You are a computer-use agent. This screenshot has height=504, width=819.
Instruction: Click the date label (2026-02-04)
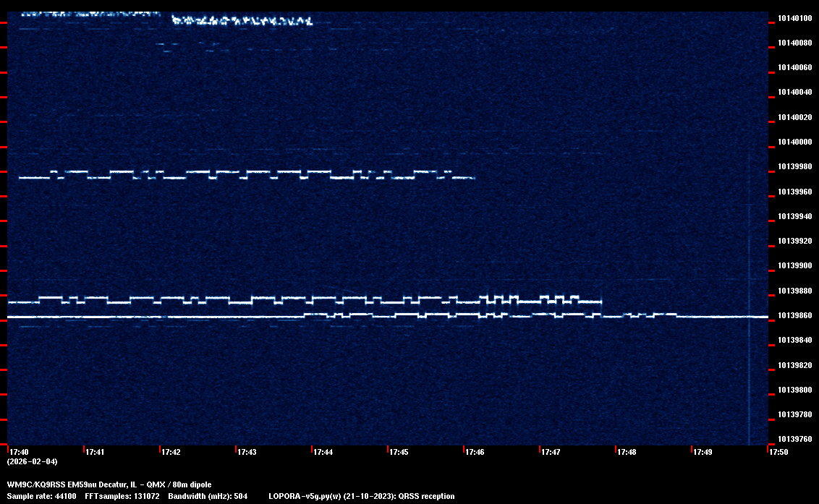click(32, 461)
